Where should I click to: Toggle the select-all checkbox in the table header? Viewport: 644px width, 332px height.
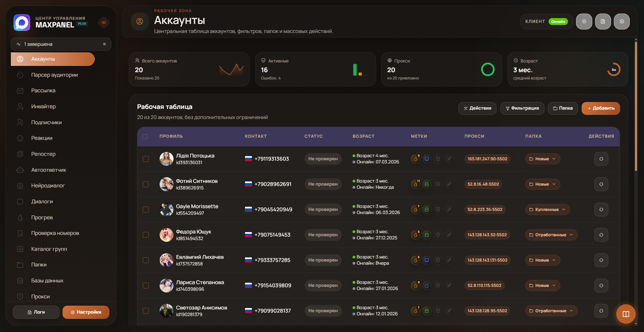point(145,137)
